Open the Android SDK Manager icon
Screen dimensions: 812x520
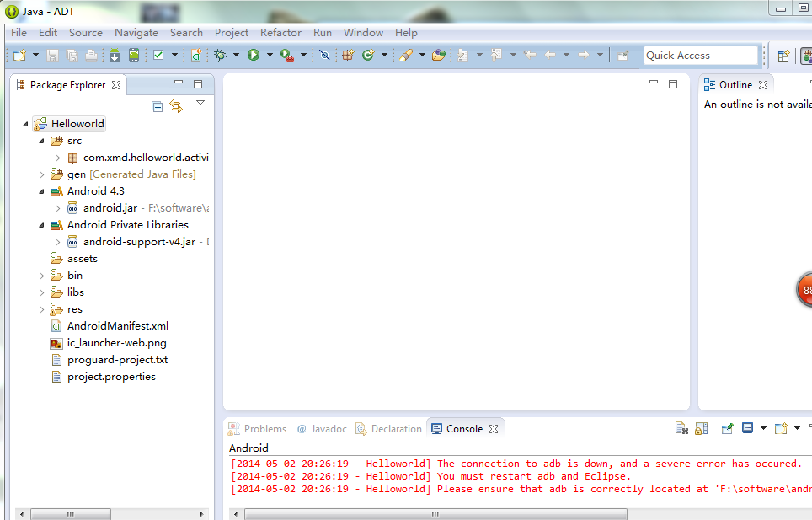point(115,55)
